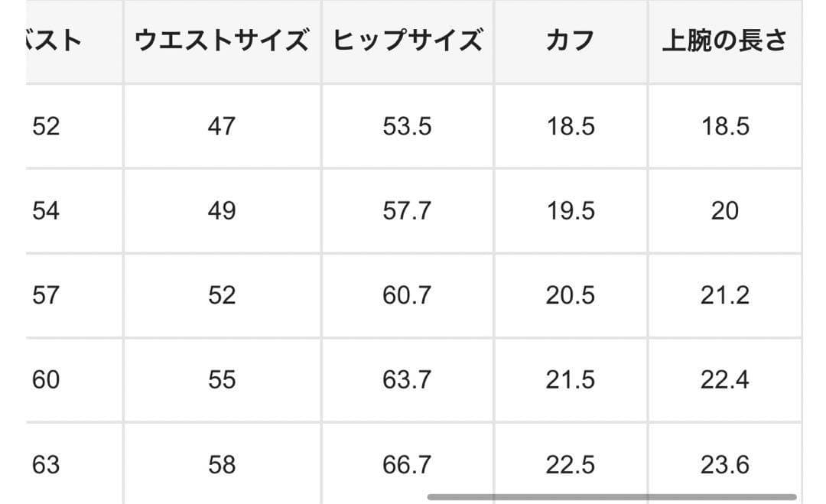Select bust value 63 cell
The height and width of the screenshot is (504, 826).
46,464
